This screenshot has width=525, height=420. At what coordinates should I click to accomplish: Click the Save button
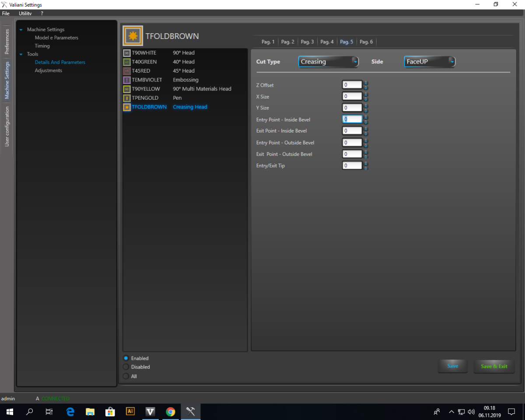coord(453,366)
